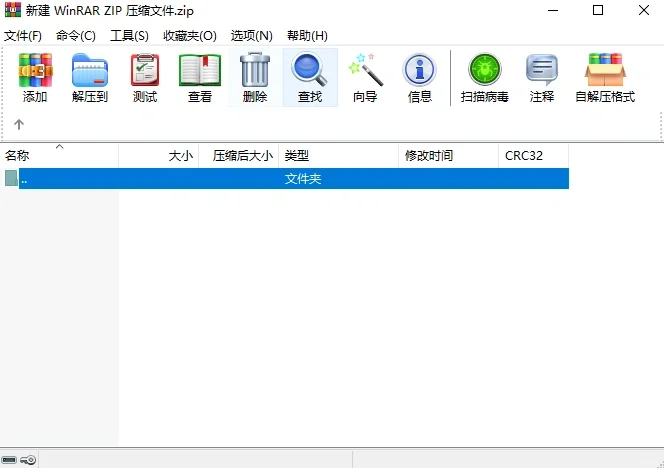The height and width of the screenshot is (468, 664).
Task: Click the drive icon in status bar
Action: click(x=9, y=460)
